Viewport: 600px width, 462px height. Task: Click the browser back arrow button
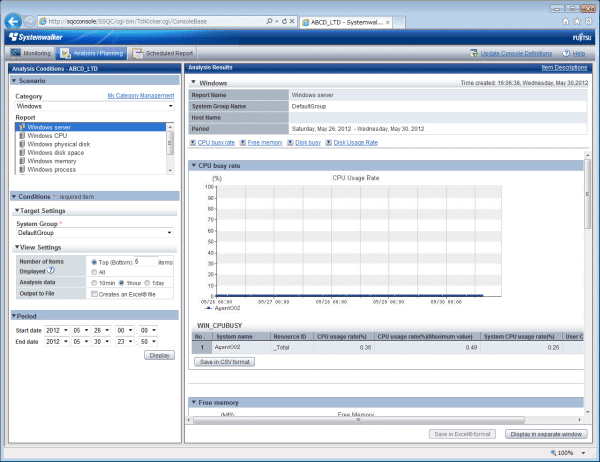[13, 21]
